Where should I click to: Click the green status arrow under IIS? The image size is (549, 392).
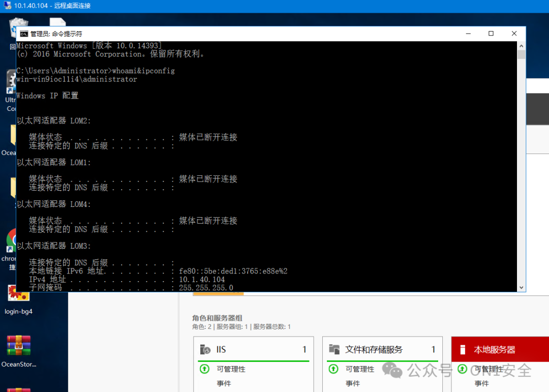pos(204,369)
